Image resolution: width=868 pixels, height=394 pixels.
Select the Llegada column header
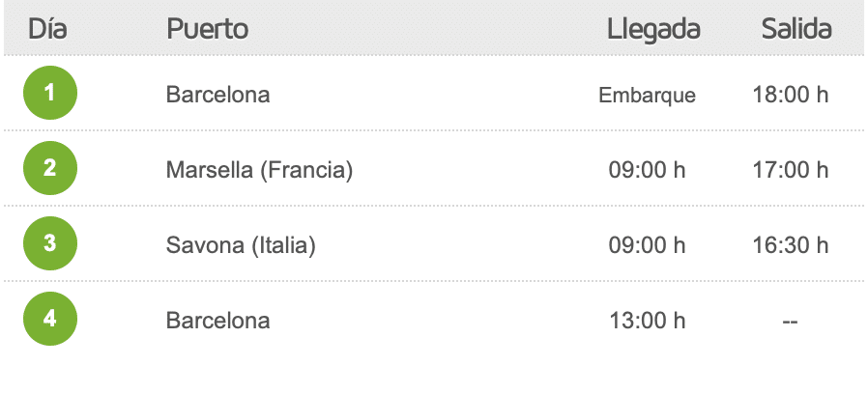(653, 30)
